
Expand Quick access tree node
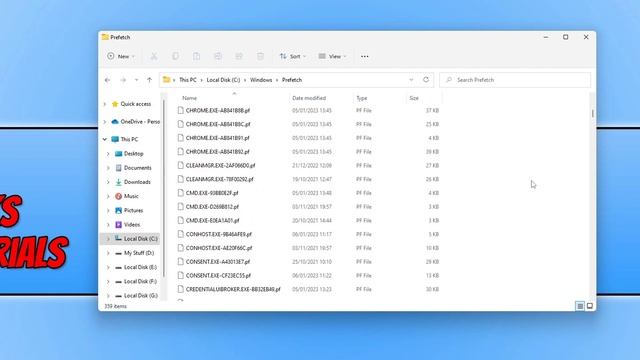coord(104,104)
